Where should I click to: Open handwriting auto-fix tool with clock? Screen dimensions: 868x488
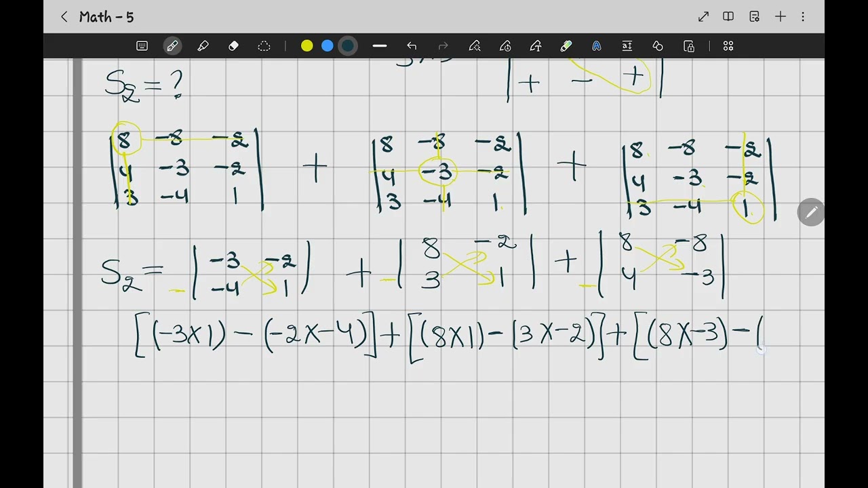(x=505, y=46)
